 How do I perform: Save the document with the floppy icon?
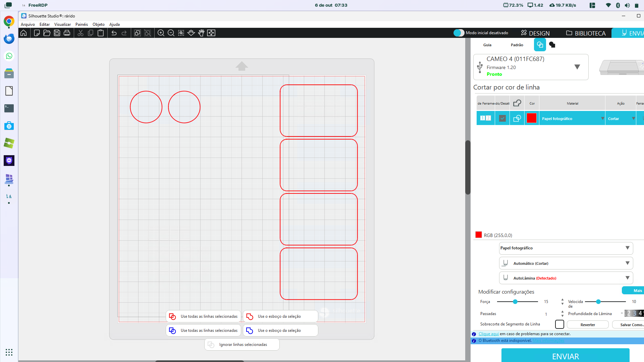point(57,33)
